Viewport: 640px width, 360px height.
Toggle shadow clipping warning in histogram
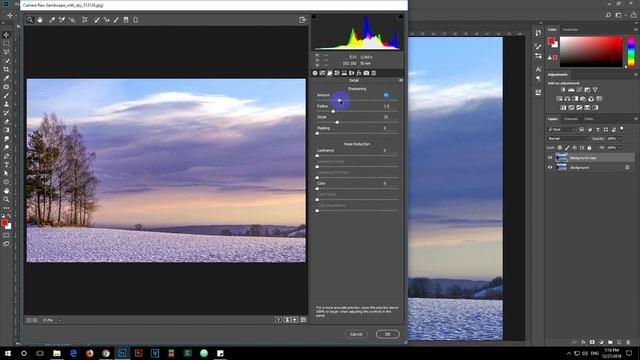[x=314, y=17]
